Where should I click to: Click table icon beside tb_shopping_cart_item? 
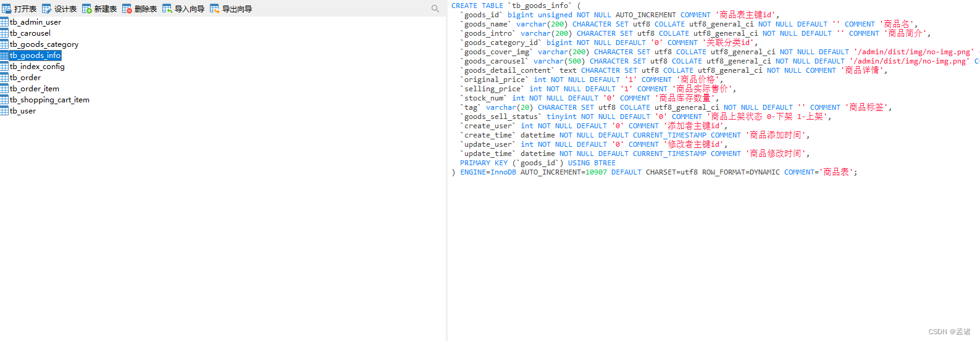(x=4, y=100)
